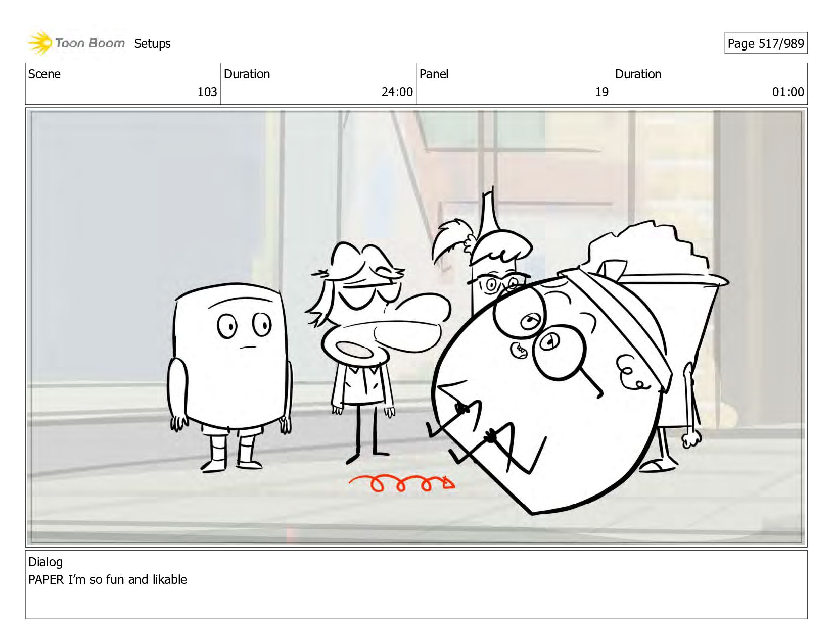Click the Dialog label
The image size is (834, 644).
(45, 562)
